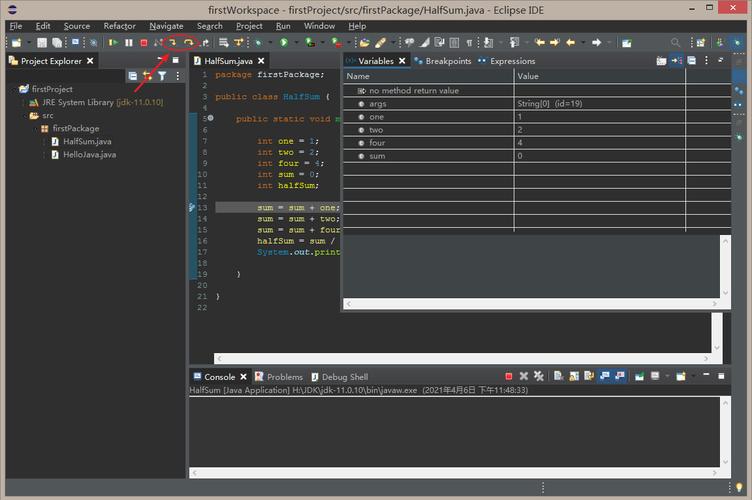This screenshot has height=500, width=752.
Task: Switch to the Problems tab
Action: click(279, 377)
